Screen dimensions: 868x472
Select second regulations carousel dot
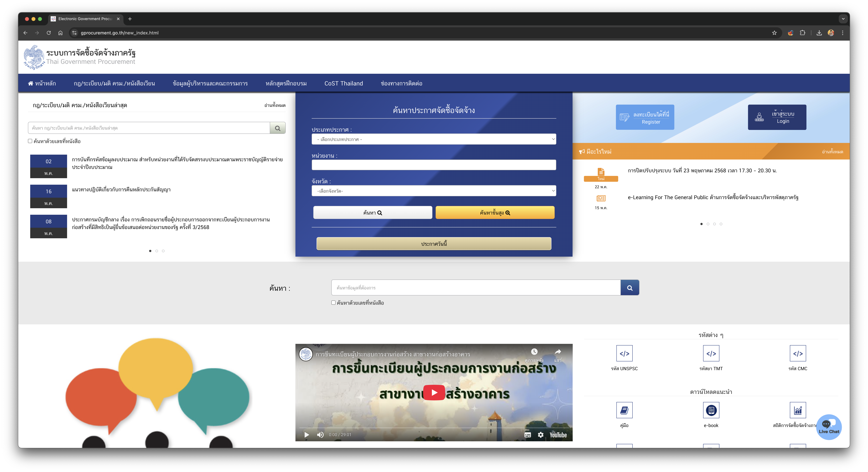tap(157, 251)
